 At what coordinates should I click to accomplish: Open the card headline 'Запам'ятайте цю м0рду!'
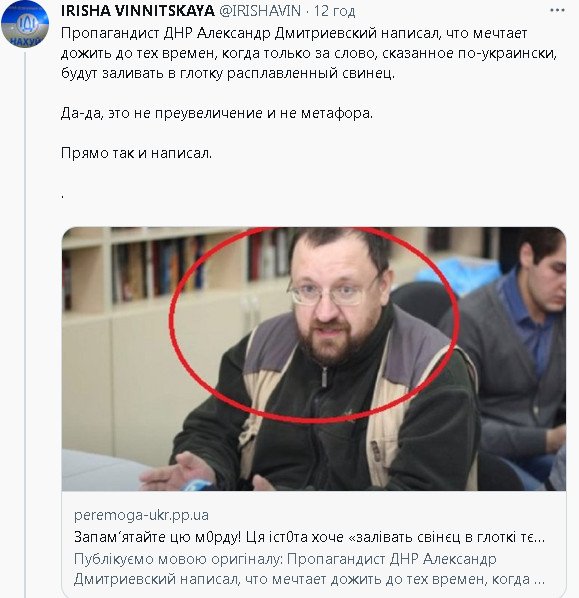pyautogui.click(x=309, y=537)
